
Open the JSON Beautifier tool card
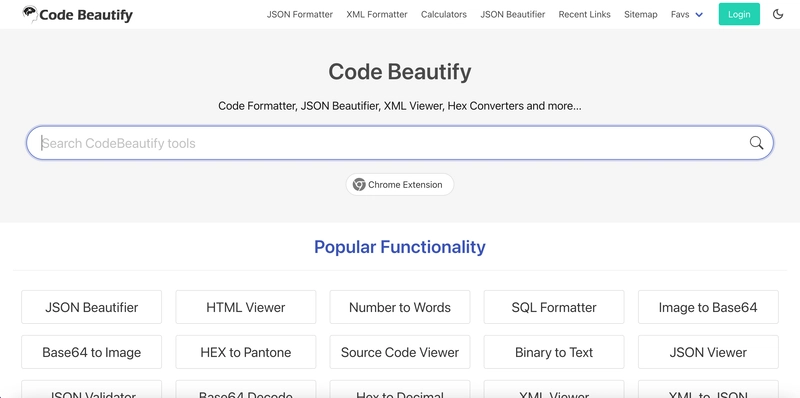pos(91,307)
